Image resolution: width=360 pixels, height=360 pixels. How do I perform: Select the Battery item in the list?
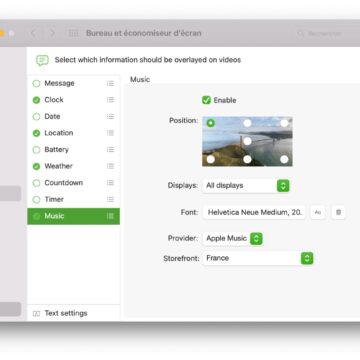[73, 150]
